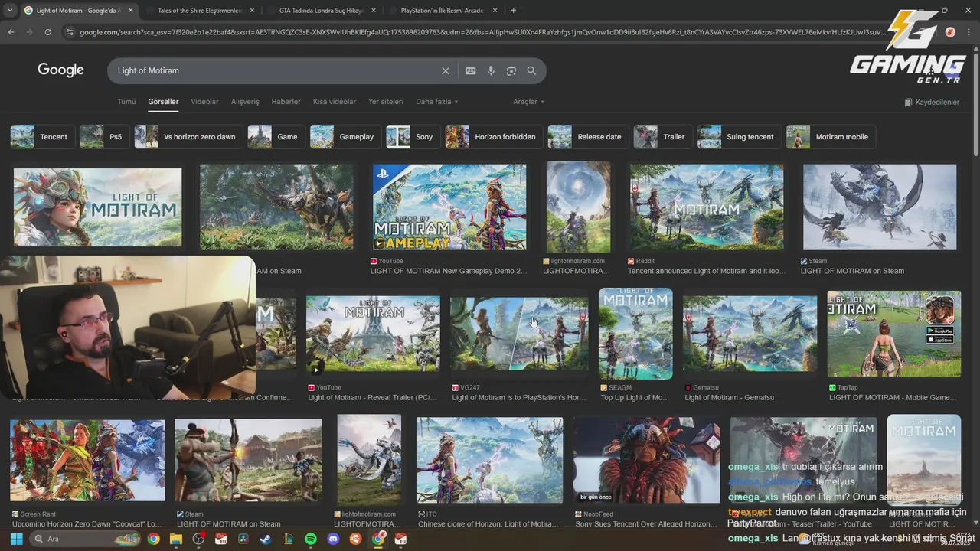This screenshot has width=980, height=551.
Task: Open Kaydedilenler saved items
Action: 932,102
